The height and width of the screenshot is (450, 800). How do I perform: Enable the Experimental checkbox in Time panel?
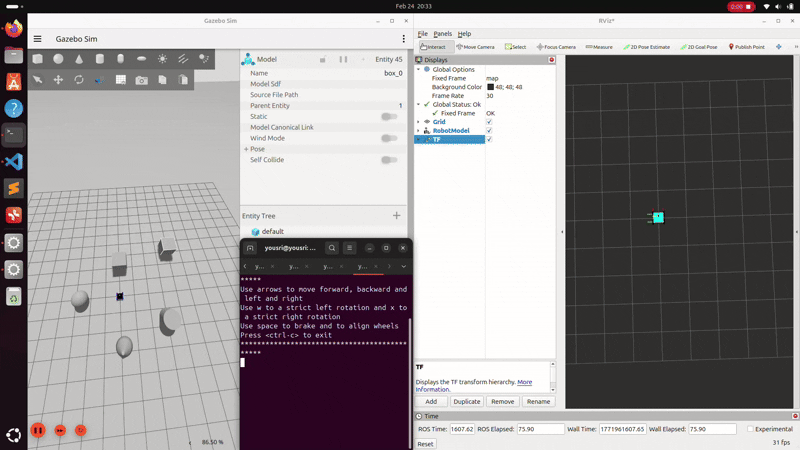click(x=750, y=429)
